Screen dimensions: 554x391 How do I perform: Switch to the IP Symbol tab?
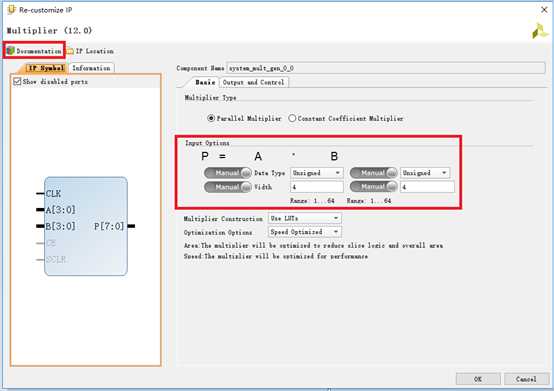coord(46,68)
